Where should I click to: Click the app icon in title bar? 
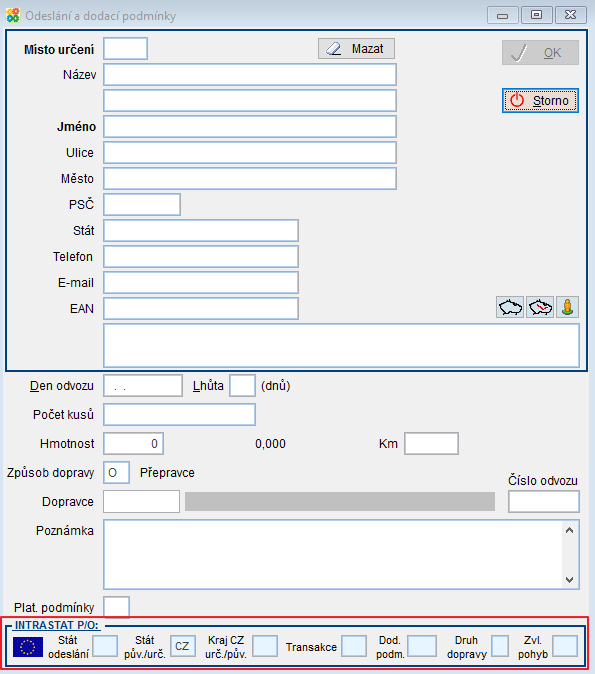coord(13,15)
